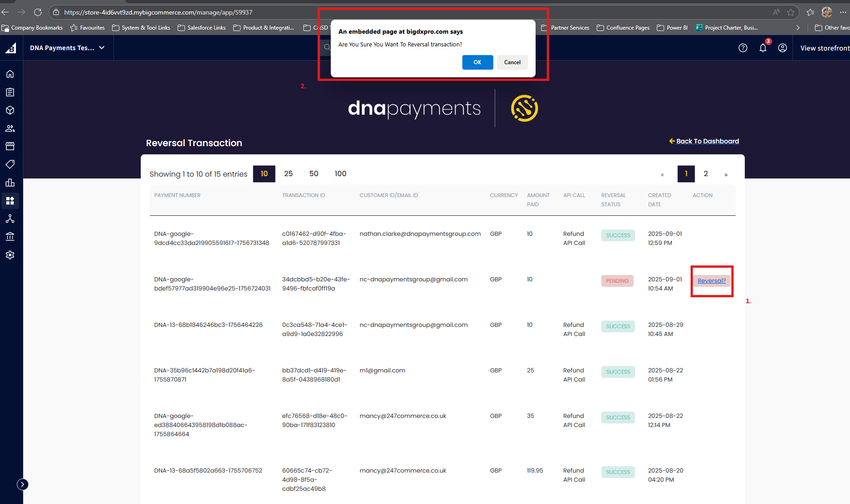Open the Home icon in sidebar
Image resolution: width=850 pixels, height=504 pixels.
click(10, 74)
